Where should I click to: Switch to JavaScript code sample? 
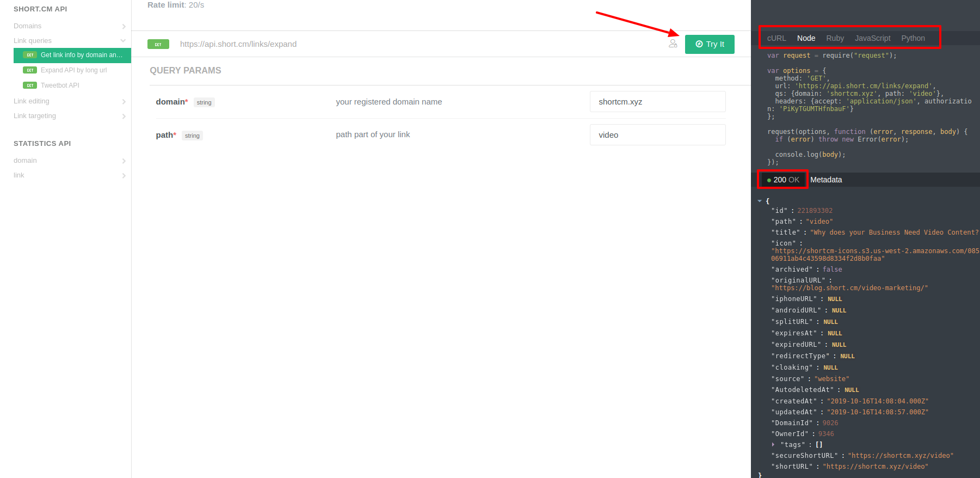click(x=872, y=38)
